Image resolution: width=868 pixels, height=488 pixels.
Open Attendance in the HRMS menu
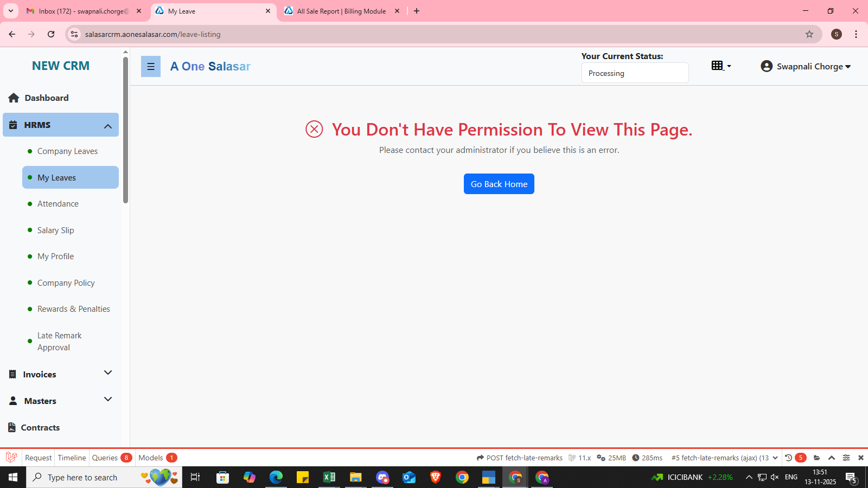coord(58,204)
